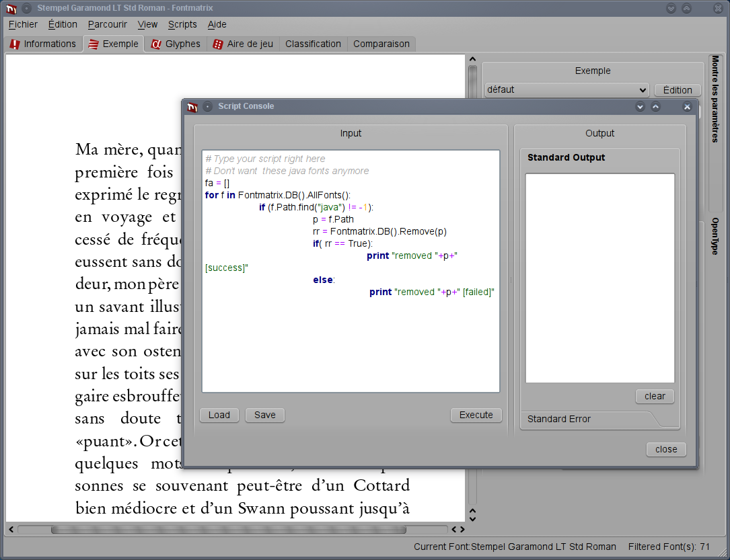Screen dimensions: 730x560
Task: Open the Fichier menu
Action: pos(23,24)
